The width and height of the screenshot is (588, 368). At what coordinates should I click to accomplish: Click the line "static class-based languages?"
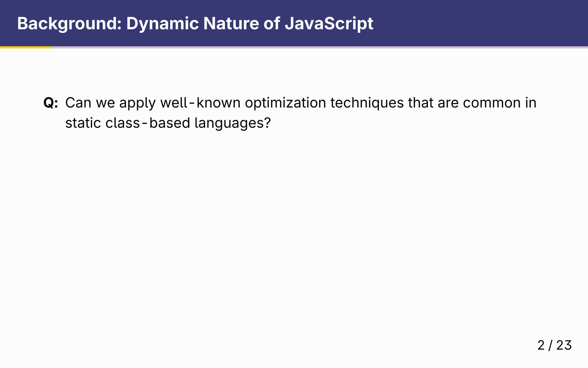168,123
